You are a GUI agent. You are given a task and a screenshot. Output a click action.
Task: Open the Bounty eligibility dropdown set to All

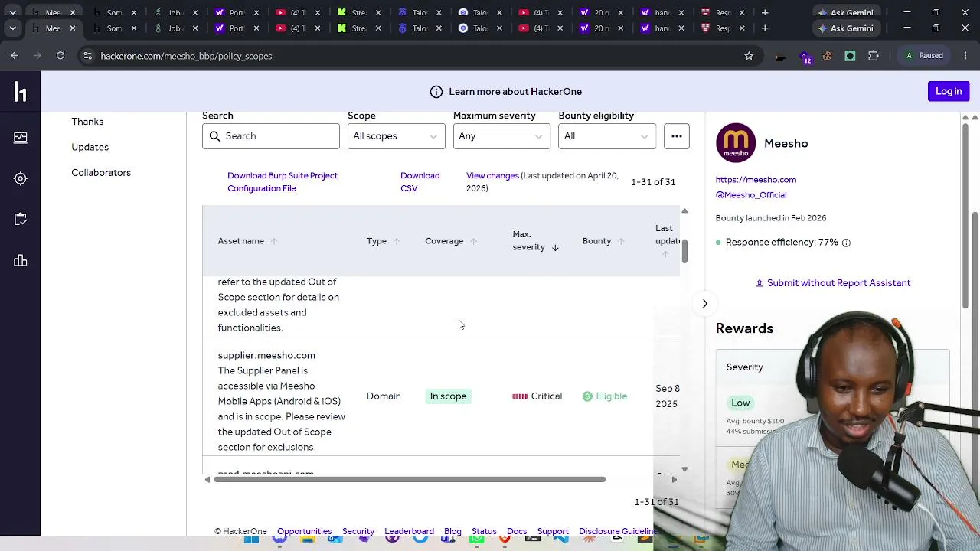607,136
